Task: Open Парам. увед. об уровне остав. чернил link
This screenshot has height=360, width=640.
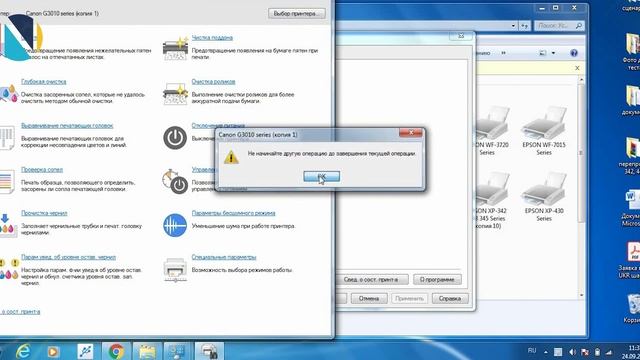Action: [69, 257]
